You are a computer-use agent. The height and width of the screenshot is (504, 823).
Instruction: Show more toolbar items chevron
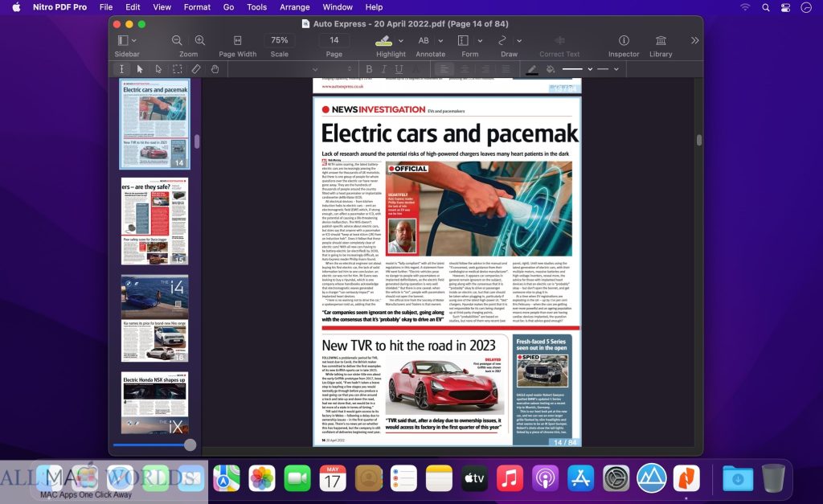coord(695,40)
